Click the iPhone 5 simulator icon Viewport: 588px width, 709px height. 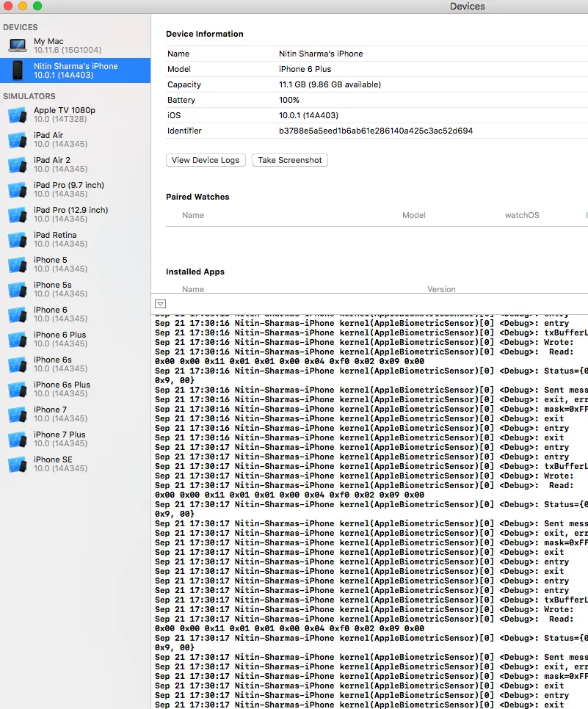pos(18,264)
